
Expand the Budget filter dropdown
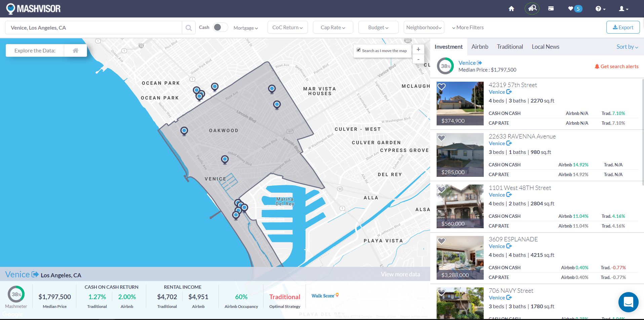(378, 28)
